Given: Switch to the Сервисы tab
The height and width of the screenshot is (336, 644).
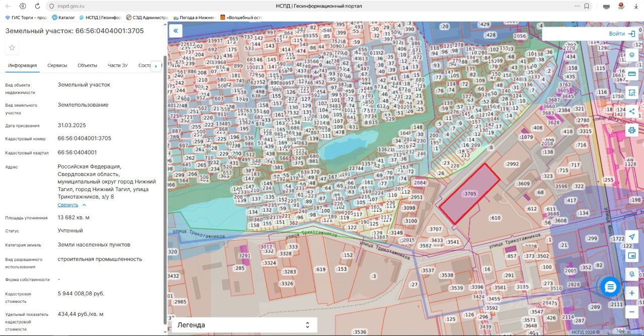Looking at the screenshot, I should [57, 65].
